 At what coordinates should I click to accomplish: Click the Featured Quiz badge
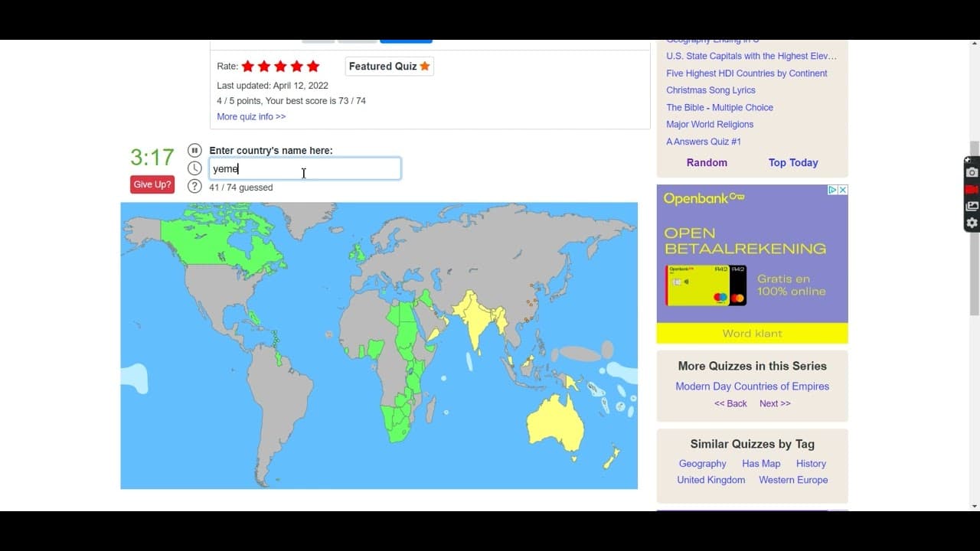click(x=390, y=67)
